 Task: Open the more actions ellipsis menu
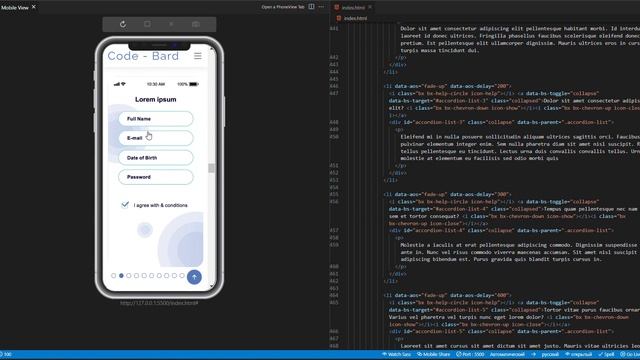point(321,7)
